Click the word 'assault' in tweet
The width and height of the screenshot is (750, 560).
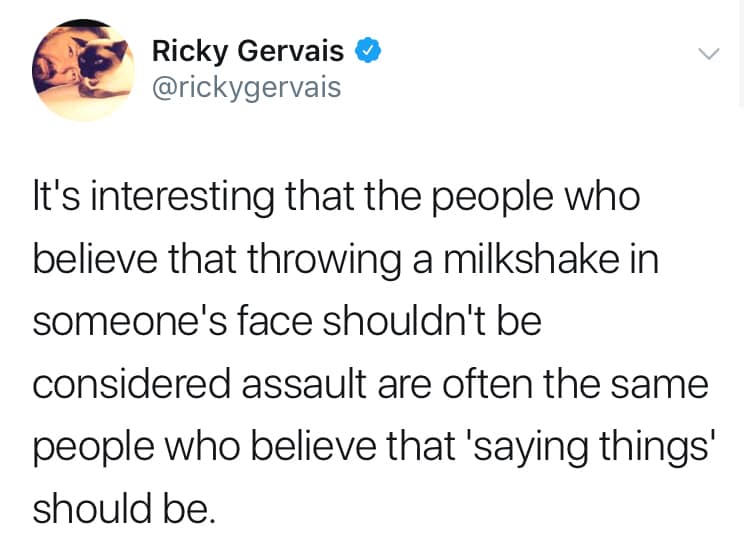point(306,384)
